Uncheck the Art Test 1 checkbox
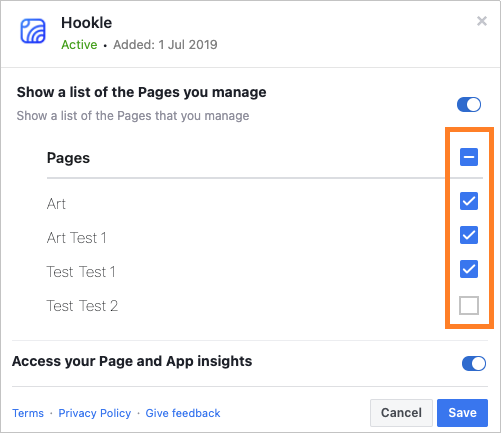Viewport: 501px width, 433px height. click(x=469, y=235)
